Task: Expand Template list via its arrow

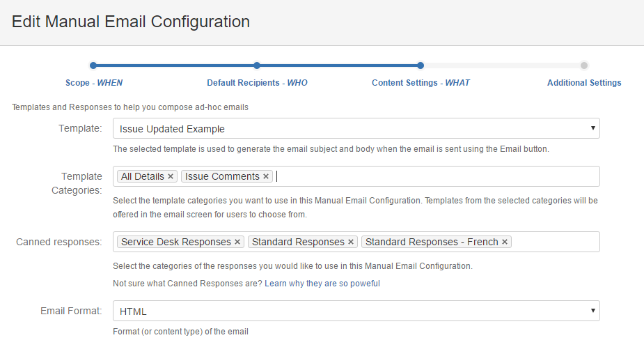Action: click(x=592, y=128)
